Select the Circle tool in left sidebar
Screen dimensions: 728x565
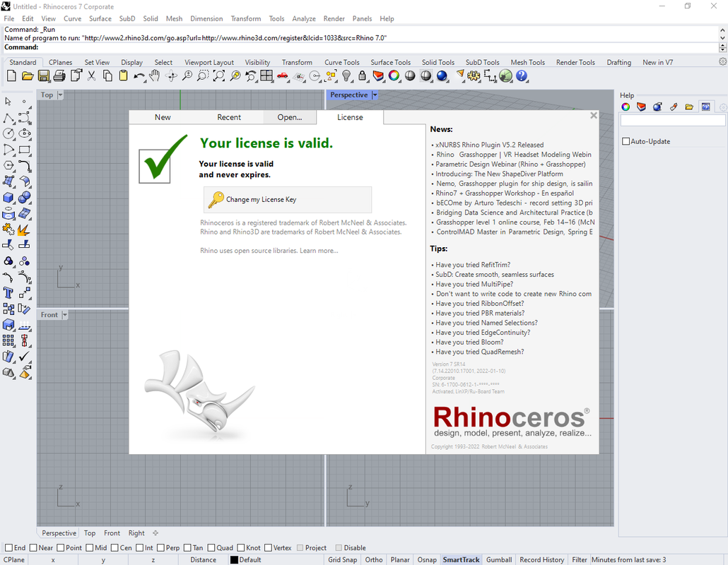pyautogui.click(x=8, y=133)
